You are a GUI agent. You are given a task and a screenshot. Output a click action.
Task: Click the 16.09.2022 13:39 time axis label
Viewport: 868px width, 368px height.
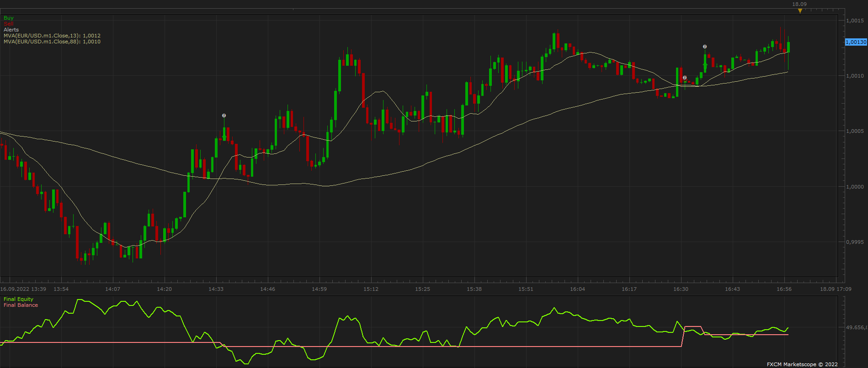pyautogui.click(x=23, y=289)
